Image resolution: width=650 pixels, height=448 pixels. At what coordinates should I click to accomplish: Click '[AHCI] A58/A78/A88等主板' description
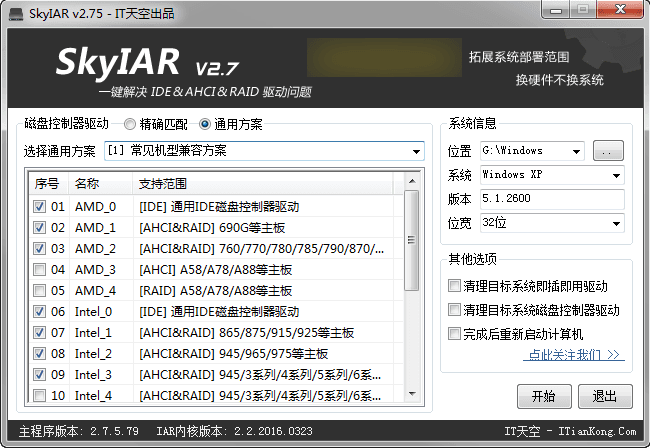pyautogui.click(x=216, y=270)
